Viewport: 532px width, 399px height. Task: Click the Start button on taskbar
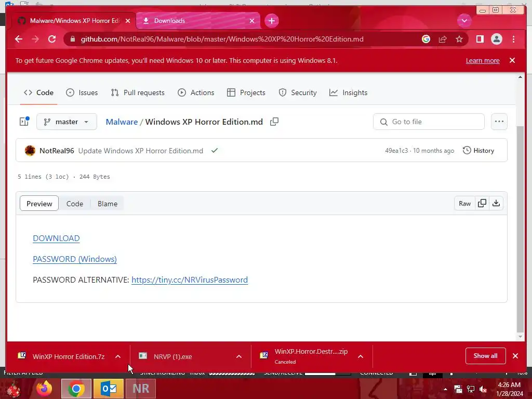pyautogui.click(x=14, y=389)
